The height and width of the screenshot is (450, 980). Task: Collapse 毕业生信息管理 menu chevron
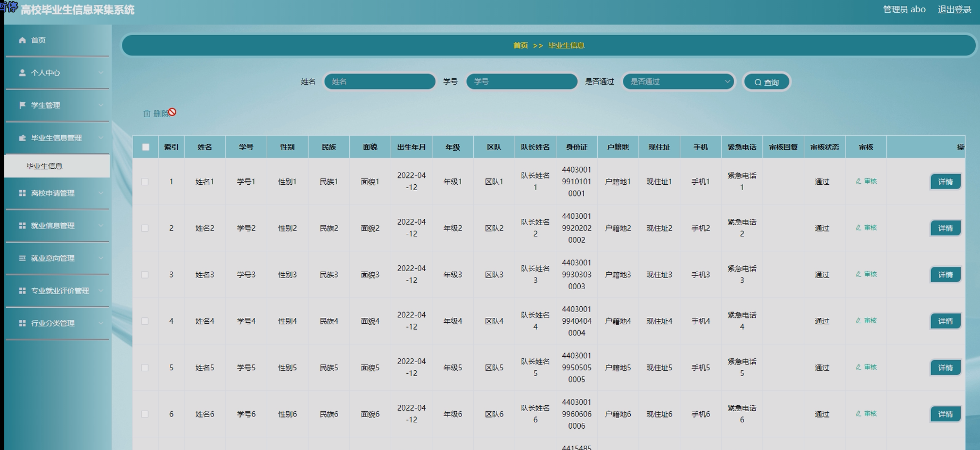[x=101, y=137]
